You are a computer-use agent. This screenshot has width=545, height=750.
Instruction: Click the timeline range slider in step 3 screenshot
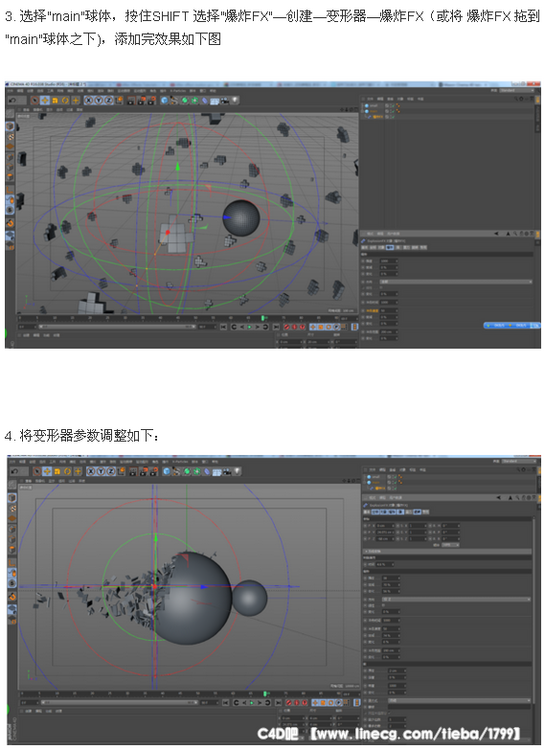tap(117, 327)
